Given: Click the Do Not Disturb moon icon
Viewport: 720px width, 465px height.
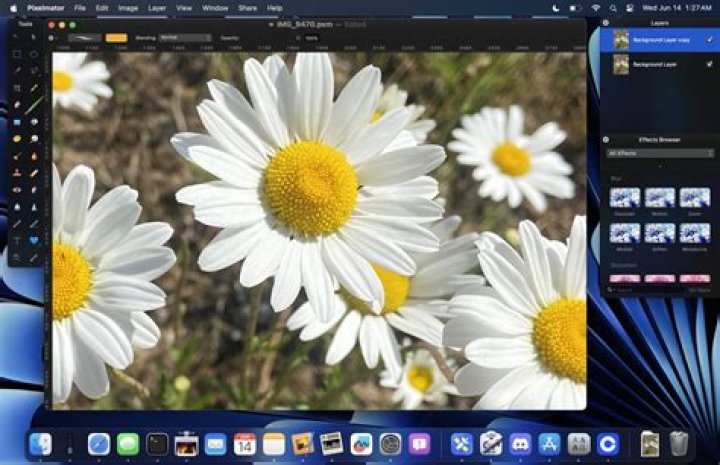Looking at the screenshot, I should coord(556,8).
